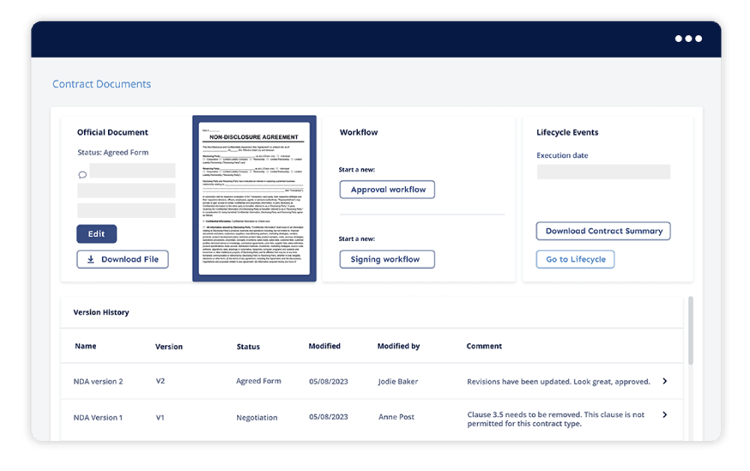The height and width of the screenshot is (471, 750).
Task: Start a new Signing workflow
Action: [x=385, y=259]
